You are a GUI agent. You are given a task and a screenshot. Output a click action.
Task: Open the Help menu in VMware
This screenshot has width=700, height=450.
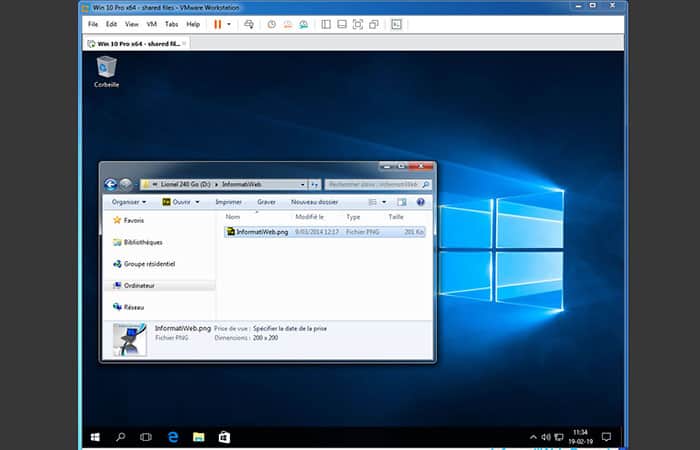click(193, 25)
